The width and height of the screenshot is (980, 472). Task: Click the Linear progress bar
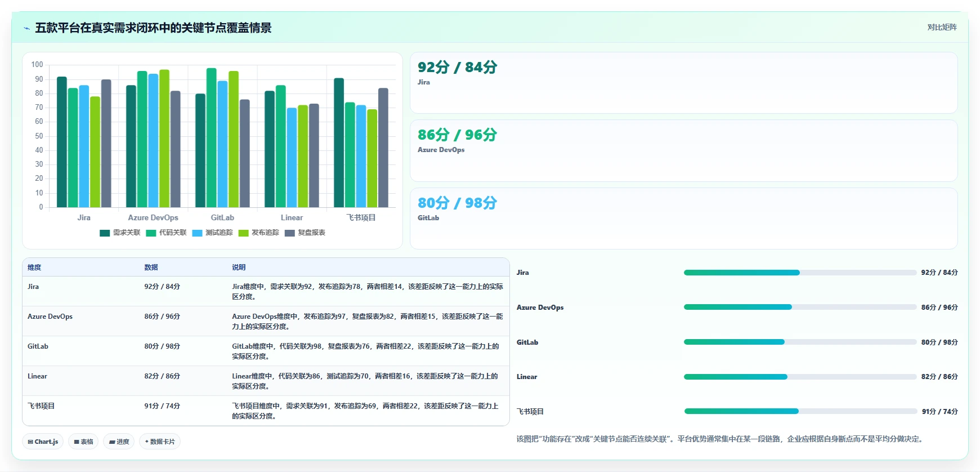tap(800, 377)
